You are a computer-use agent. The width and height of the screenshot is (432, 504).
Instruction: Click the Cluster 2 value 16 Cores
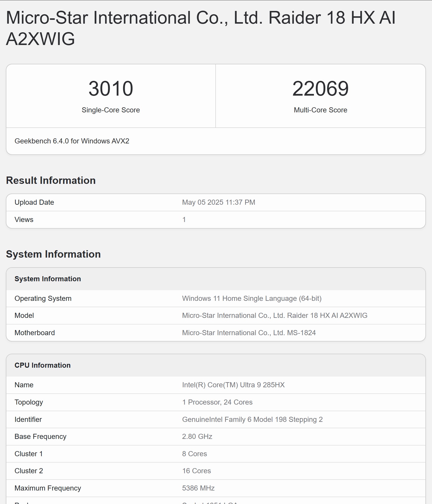coord(196,471)
